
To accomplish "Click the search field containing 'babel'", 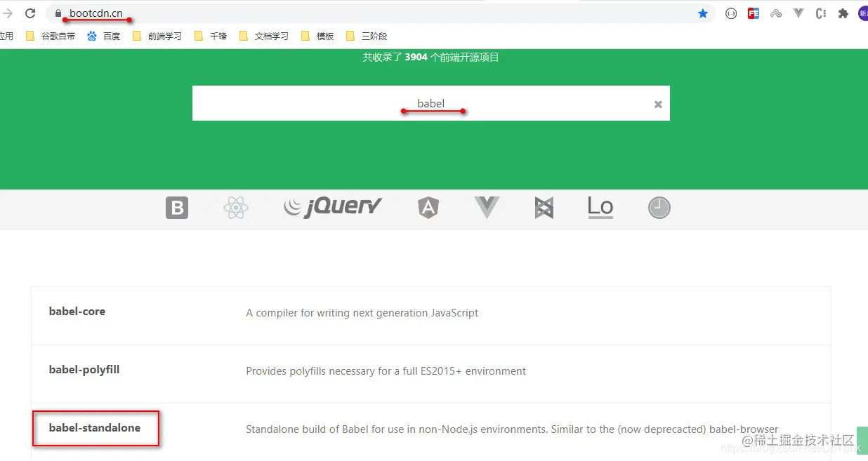I will coord(431,103).
